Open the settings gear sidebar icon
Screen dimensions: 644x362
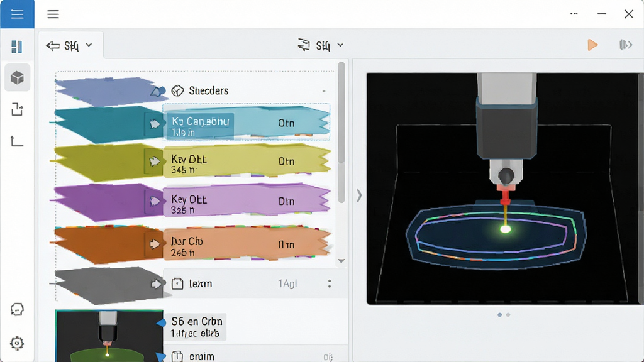17,343
